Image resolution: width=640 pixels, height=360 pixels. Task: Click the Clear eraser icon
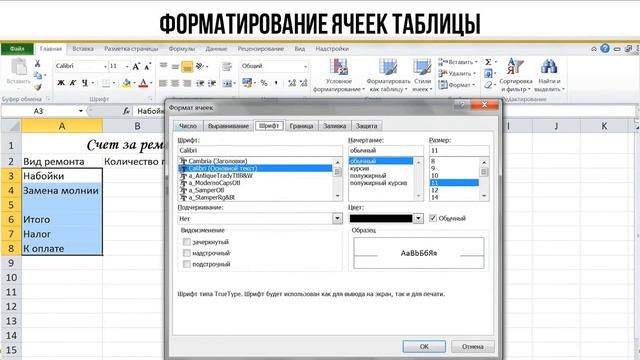[x=488, y=85]
